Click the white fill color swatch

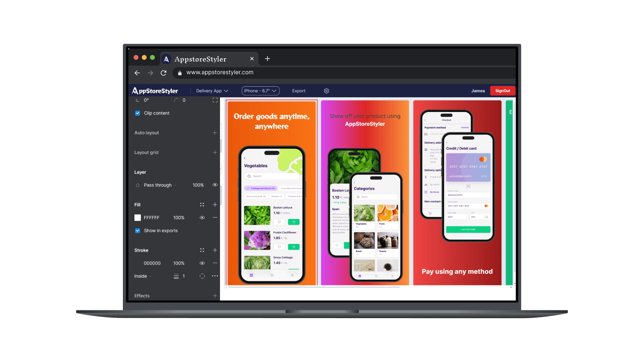138,218
